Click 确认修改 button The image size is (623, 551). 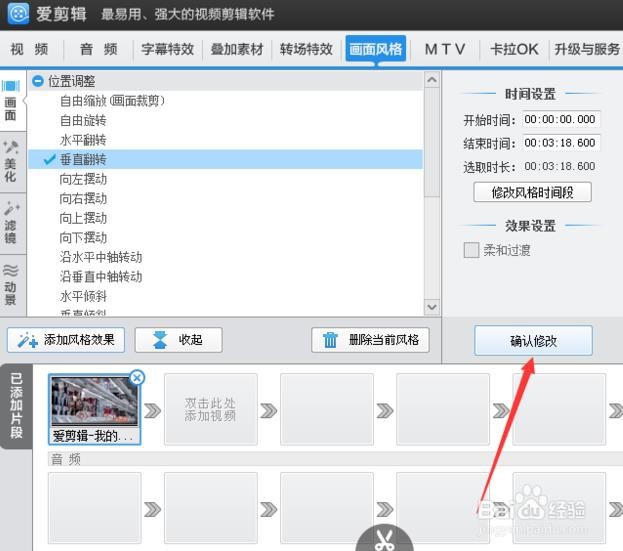point(533,341)
